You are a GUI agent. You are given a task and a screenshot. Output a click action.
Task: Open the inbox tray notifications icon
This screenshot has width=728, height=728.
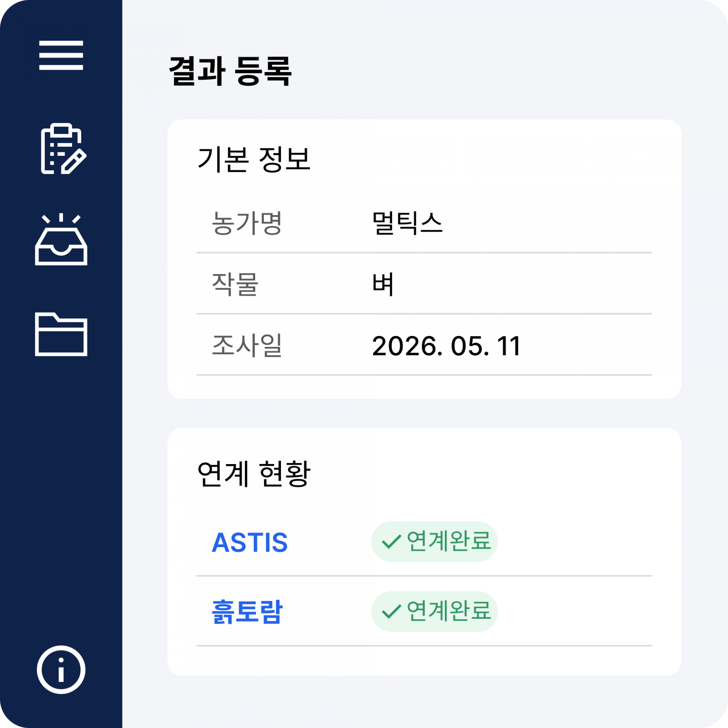coord(61,239)
